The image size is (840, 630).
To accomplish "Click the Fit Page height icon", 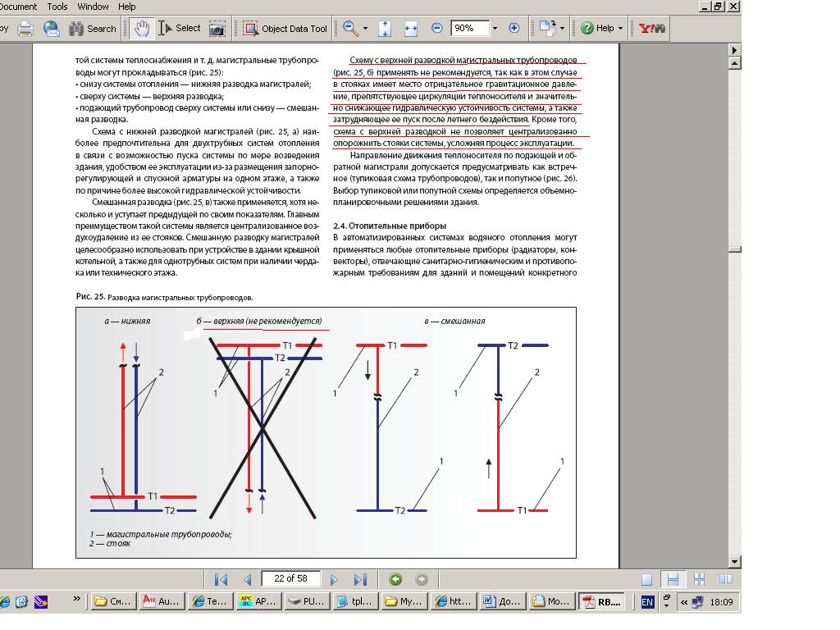I will [x=385, y=29].
